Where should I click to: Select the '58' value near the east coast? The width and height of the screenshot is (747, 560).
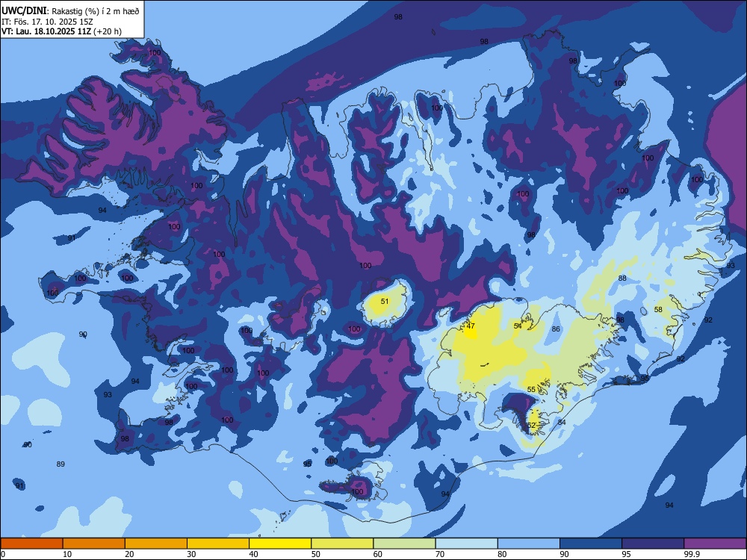point(658,310)
